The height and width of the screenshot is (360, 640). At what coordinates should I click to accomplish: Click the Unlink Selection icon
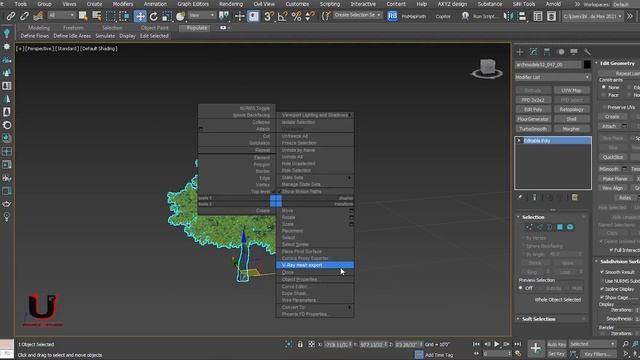pyautogui.click(x=24, y=16)
